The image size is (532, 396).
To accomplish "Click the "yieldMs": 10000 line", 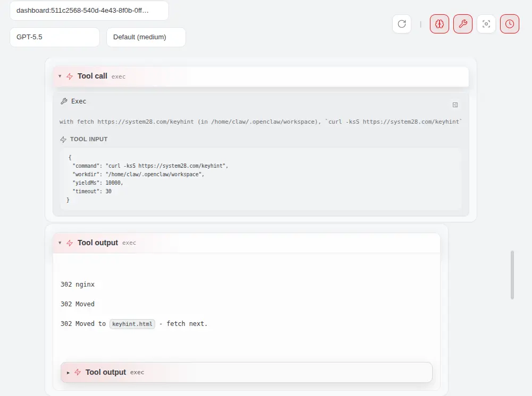I will click(x=98, y=183).
